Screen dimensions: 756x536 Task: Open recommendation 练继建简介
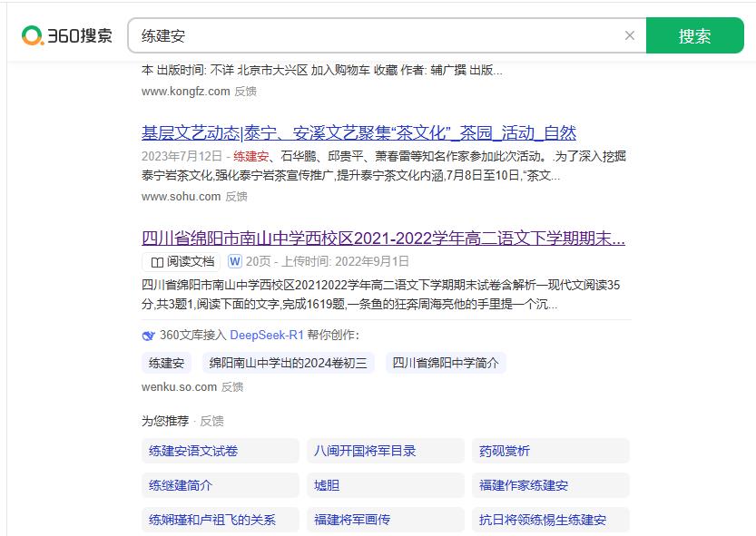[x=221, y=485]
